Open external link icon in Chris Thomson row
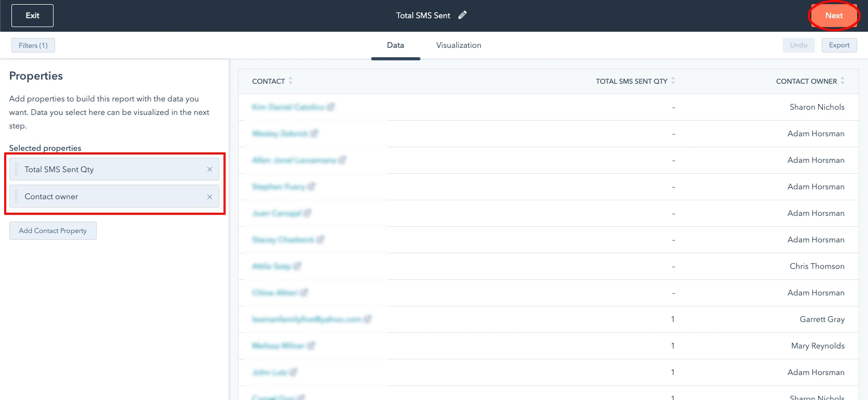Image resolution: width=868 pixels, height=400 pixels. click(297, 266)
